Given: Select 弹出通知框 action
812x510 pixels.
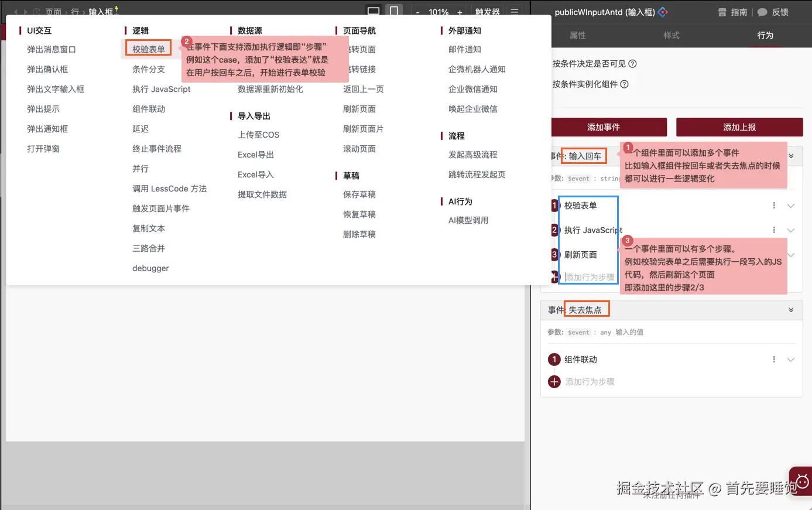Looking at the screenshot, I should 47,129.
